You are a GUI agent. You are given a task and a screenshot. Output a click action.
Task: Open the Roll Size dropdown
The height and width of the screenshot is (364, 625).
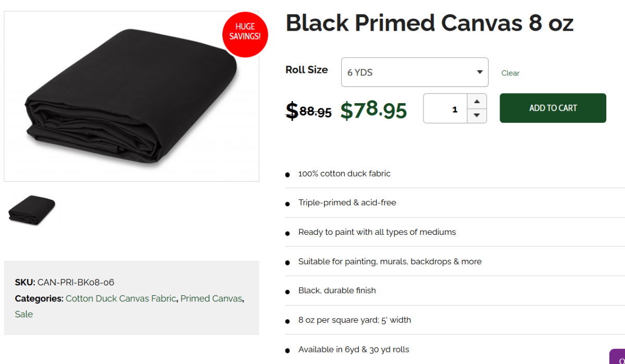tap(414, 72)
